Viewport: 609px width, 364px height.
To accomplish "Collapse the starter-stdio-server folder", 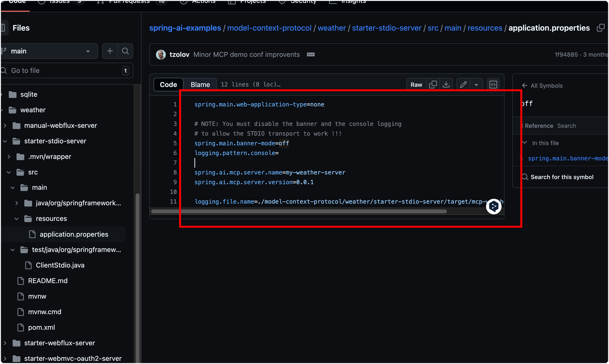I will click(x=5, y=141).
